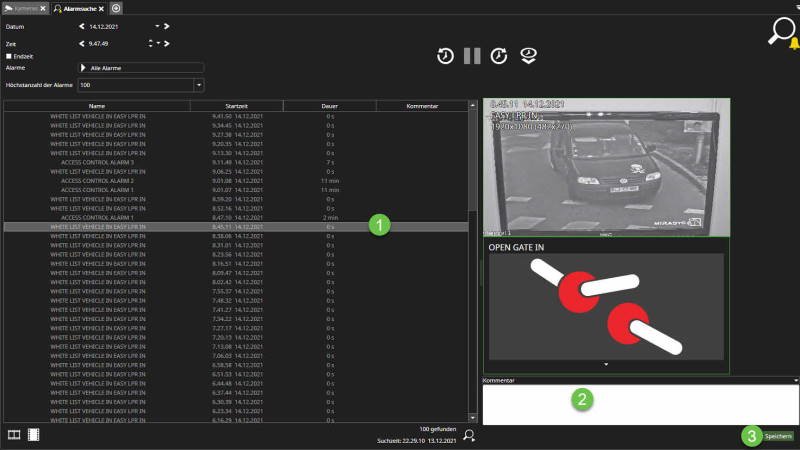Viewport: 800px width, 450px height.
Task: Open the Datum calendar dropdown
Action: (157, 27)
